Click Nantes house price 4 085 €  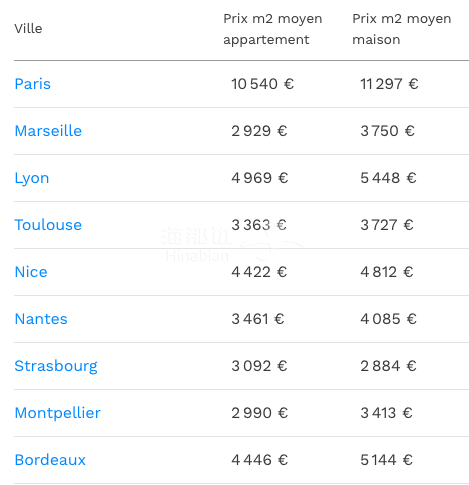click(388, 319)
